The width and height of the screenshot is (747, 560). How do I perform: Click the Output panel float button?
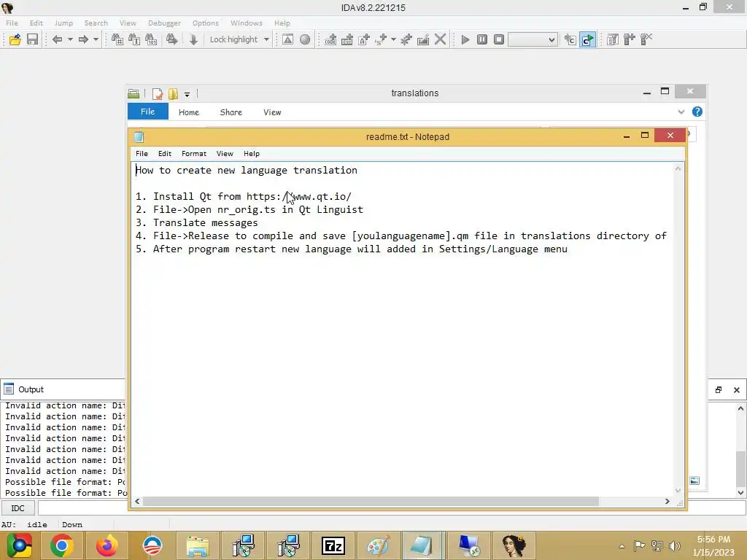tap(719, 389)
